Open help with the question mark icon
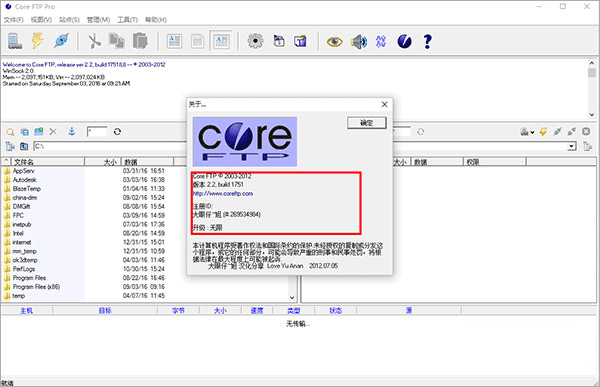Image resolution: width=600 pixels, height=387 pixels. pos(427,41)
